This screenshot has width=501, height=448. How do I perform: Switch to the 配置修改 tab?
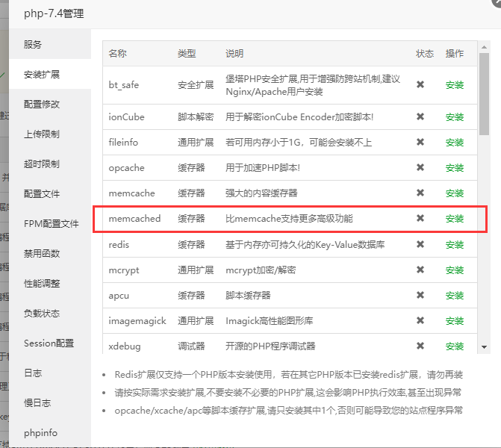50,104
